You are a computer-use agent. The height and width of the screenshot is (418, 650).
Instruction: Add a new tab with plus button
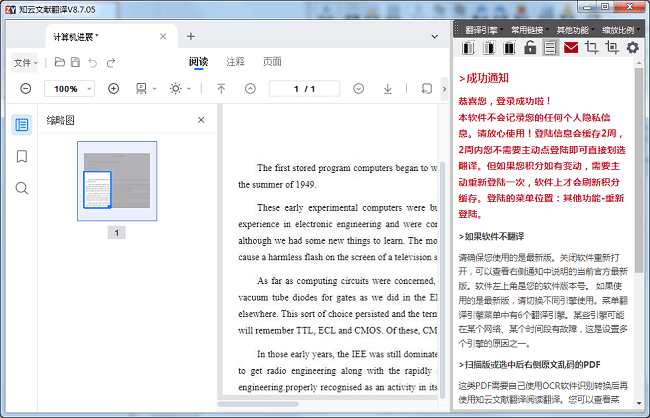click(191, 37)
